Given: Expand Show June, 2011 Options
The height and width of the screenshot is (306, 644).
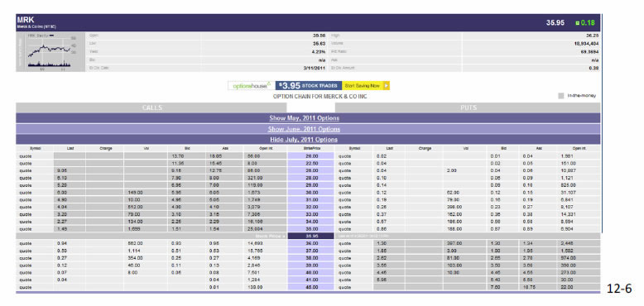Looking at the screenshot, I should (x=304, y=129).
